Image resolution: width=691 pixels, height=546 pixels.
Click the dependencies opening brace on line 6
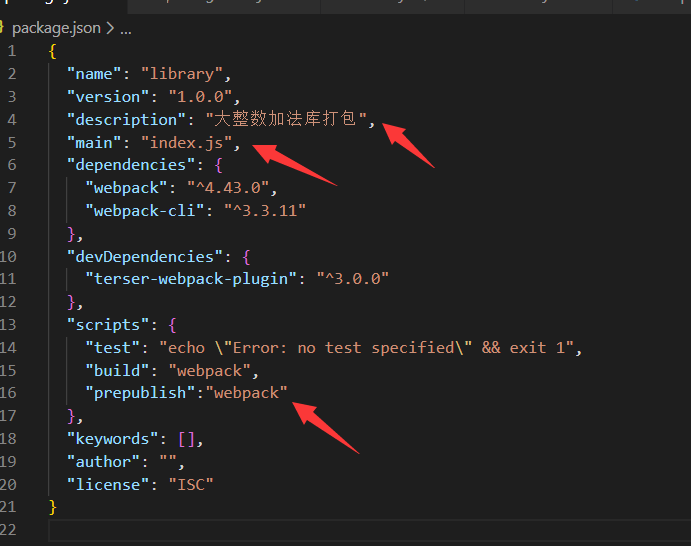[219, 165]
